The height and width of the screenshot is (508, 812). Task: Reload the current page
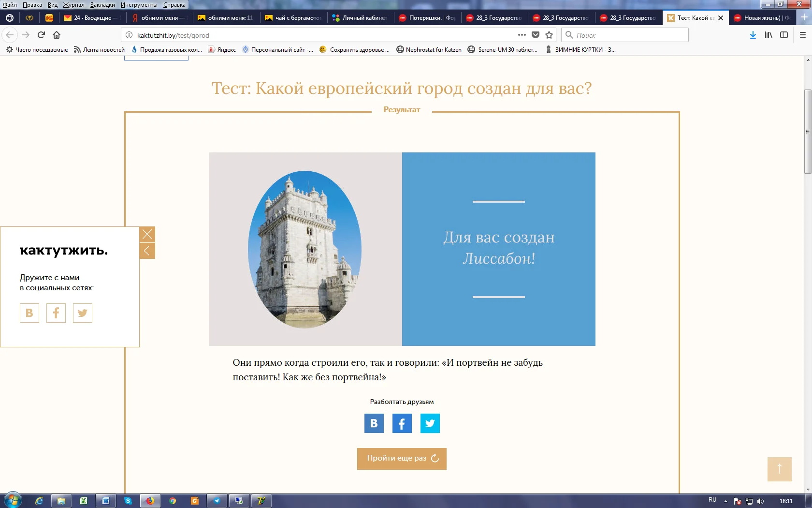click(42, 35)
